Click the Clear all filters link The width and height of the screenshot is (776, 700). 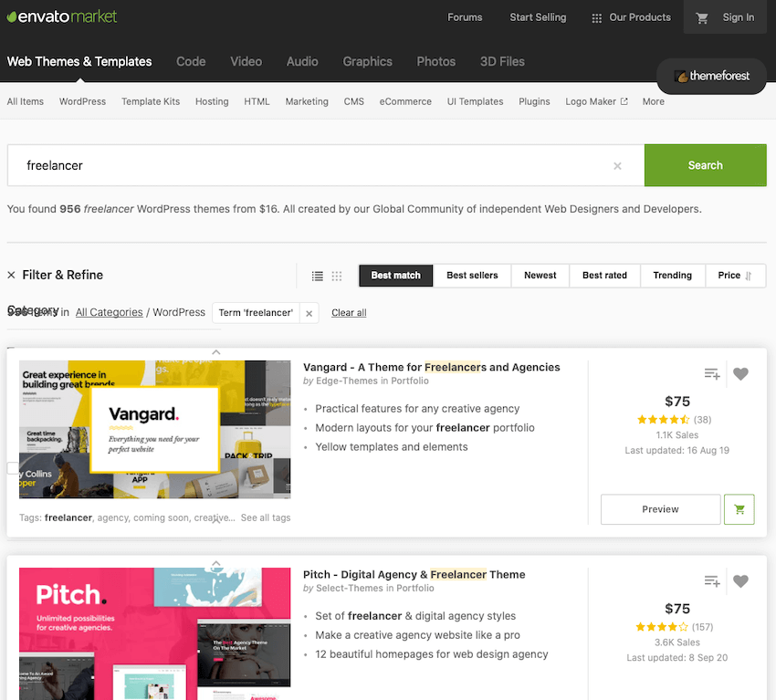pyautogui.click(x=349, y=313)
